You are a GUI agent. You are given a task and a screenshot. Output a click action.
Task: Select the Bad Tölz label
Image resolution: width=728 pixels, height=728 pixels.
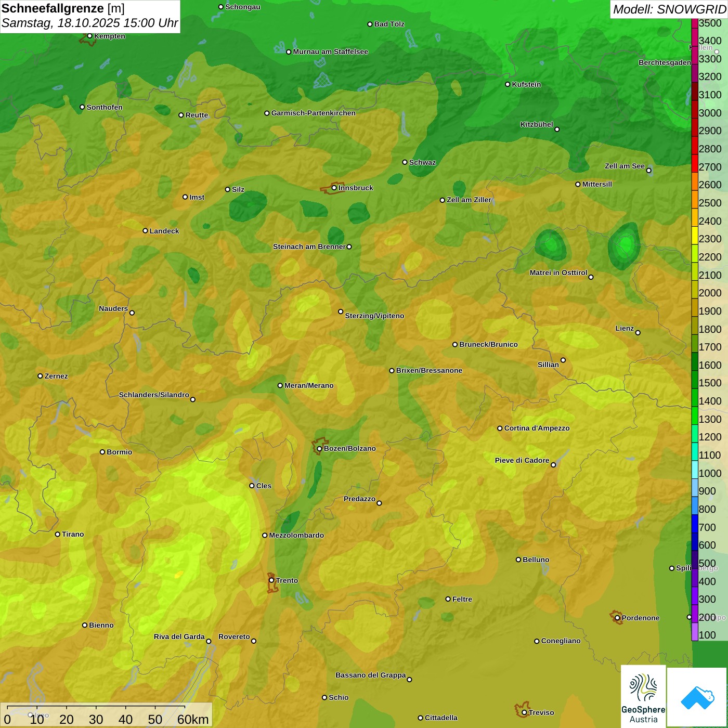[389, 24]
